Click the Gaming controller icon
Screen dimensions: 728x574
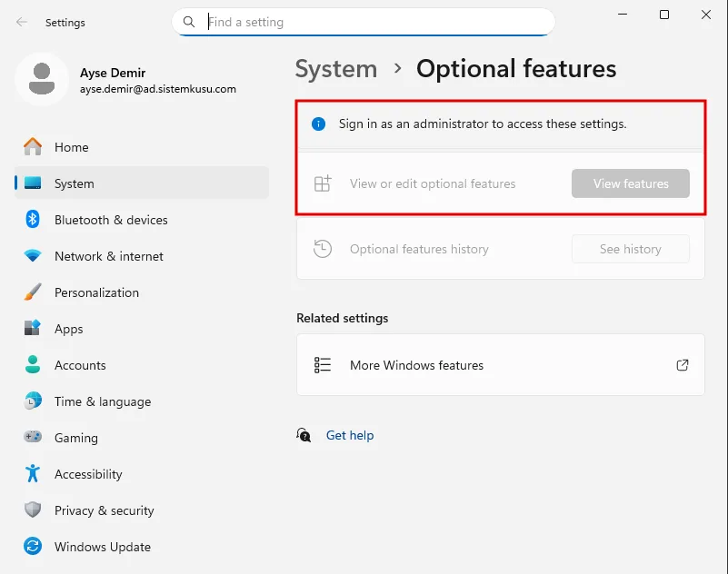pos(33,437)
